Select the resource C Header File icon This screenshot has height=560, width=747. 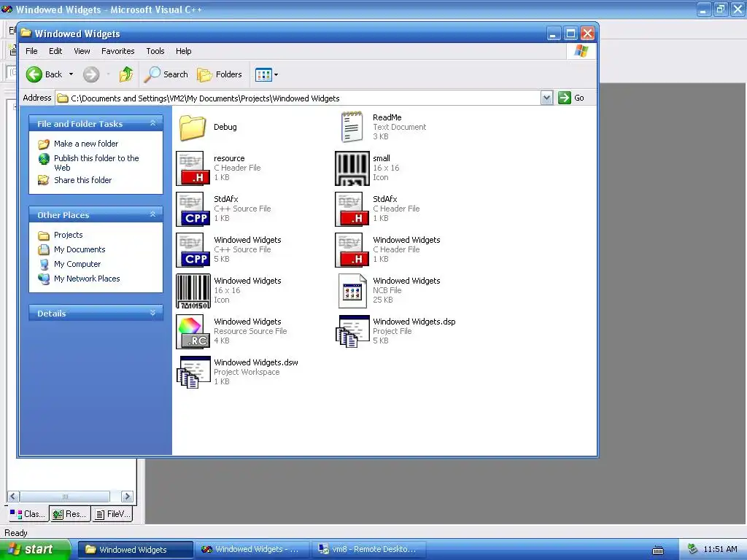tap(193, 168)
